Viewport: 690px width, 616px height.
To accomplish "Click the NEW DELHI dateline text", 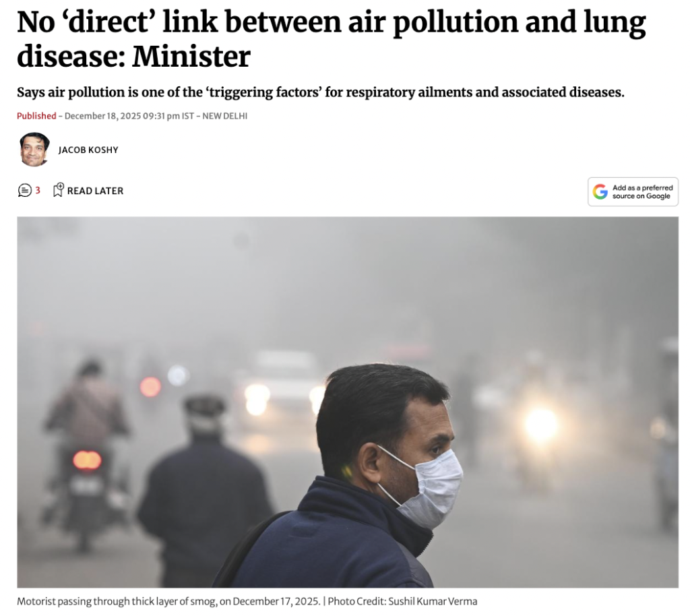I will pos(225,116).
